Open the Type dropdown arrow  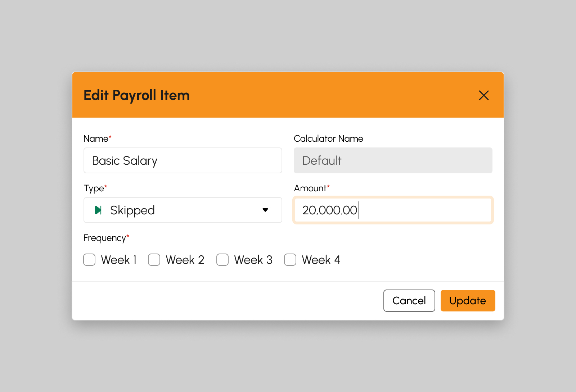[265, 210]
